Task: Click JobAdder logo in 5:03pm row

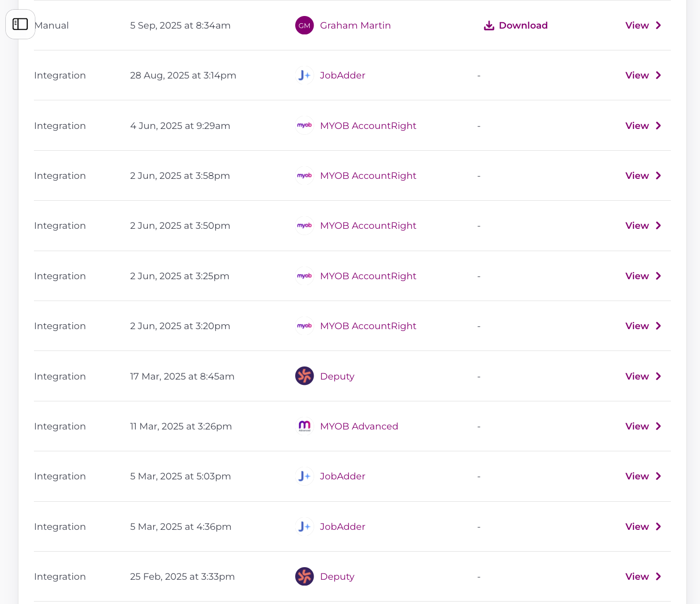Action: (304, 477)
